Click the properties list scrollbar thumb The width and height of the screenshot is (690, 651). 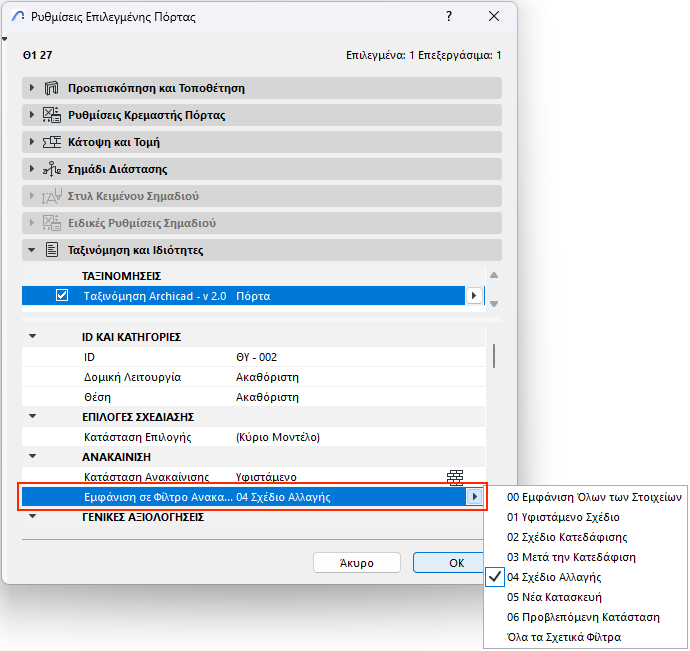click(494, 356)
